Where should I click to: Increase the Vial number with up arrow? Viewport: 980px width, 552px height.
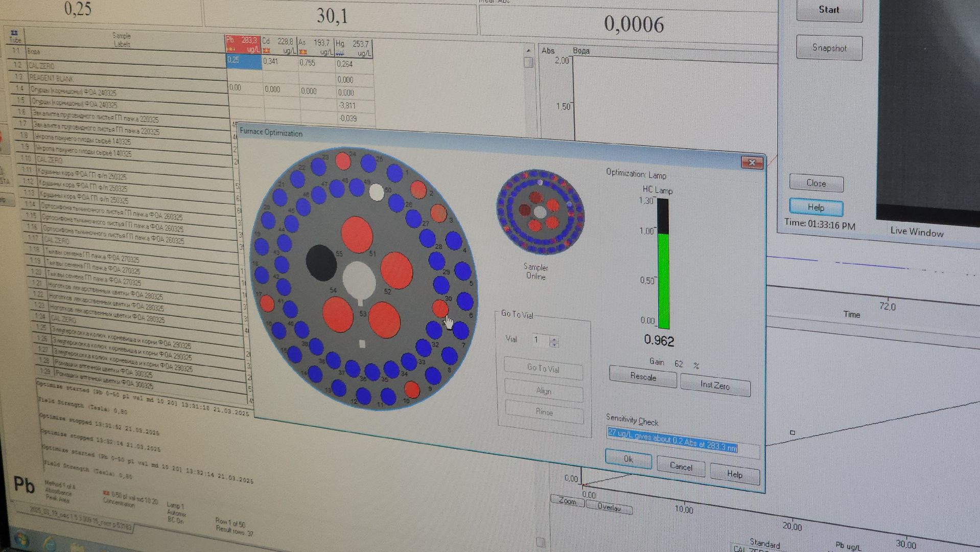[x=554, y=338]
